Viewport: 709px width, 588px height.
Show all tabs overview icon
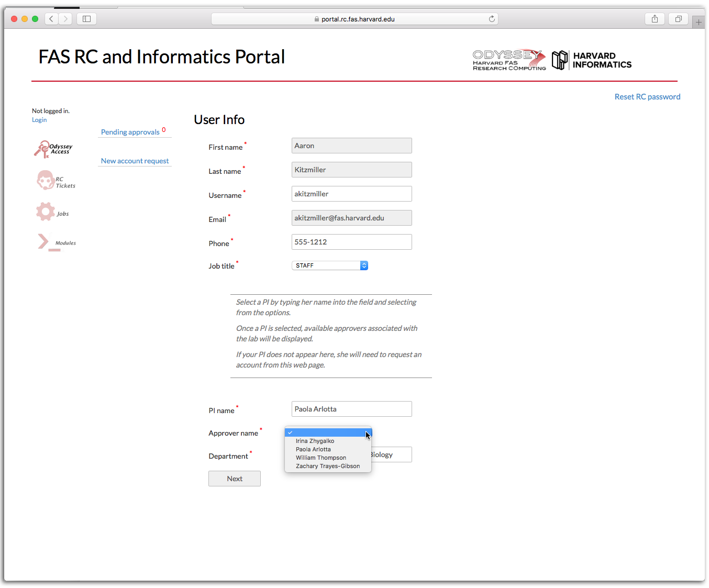[x=678, y=19]
